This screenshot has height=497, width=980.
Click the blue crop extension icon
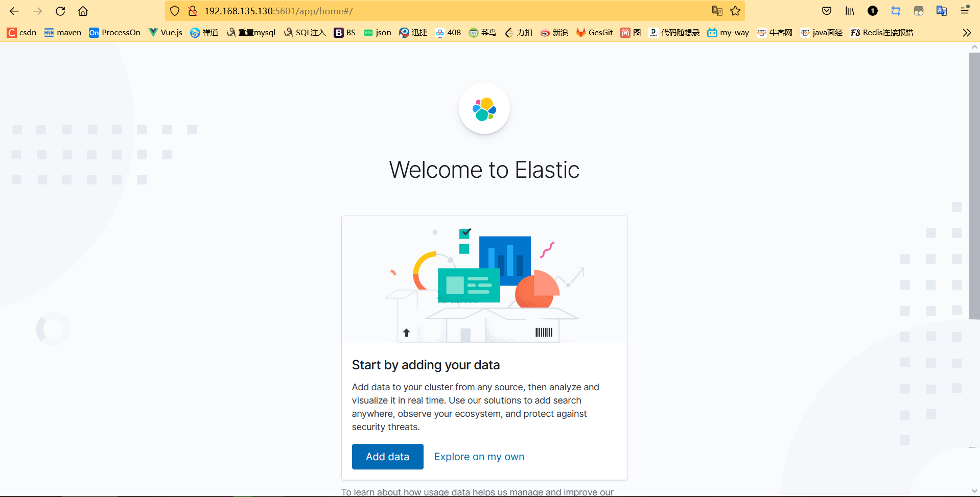pyautogui.click(x=896, y=11)
